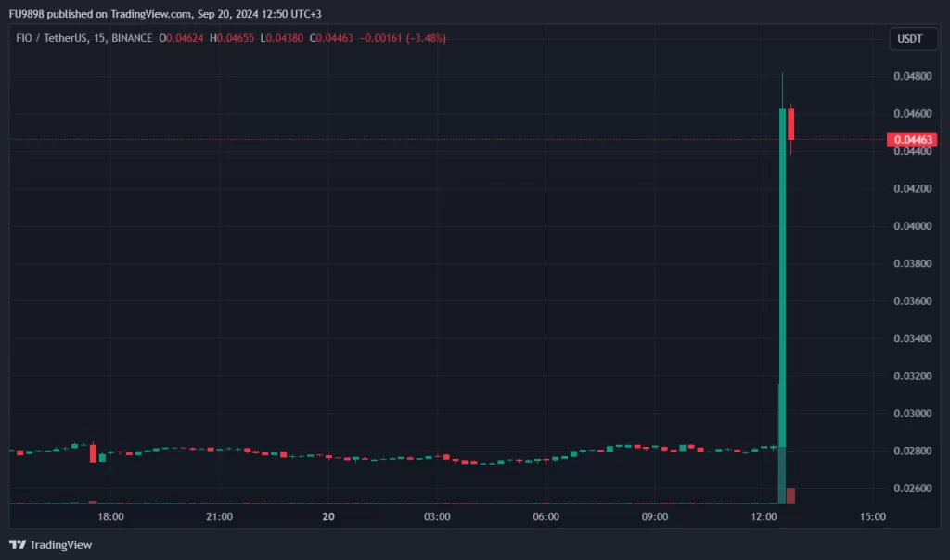Click the red volume bar at bottom right
The height and width of the screenshot is (560, 950).
pos(790,495)
